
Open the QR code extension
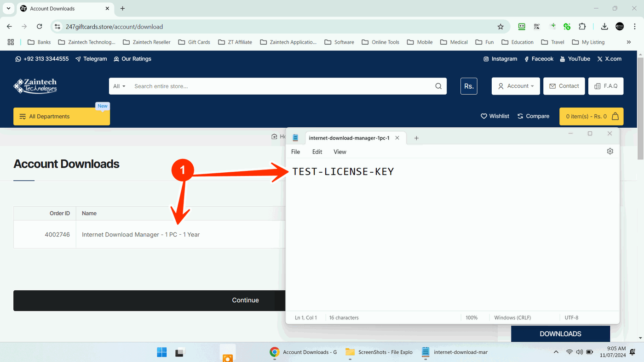coord(537,27)
